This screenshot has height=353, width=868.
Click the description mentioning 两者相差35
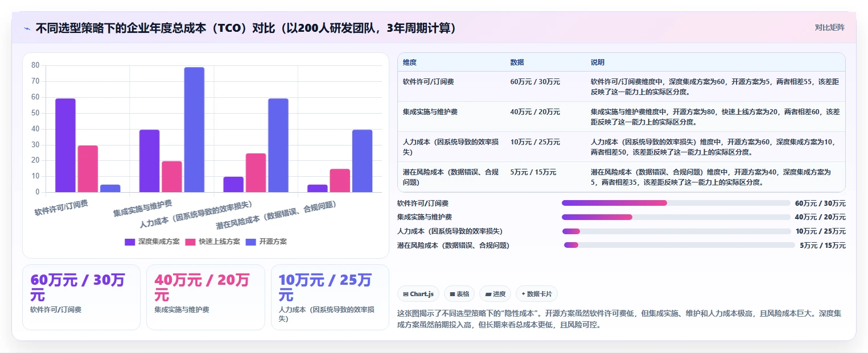click(x=711, y=177)
